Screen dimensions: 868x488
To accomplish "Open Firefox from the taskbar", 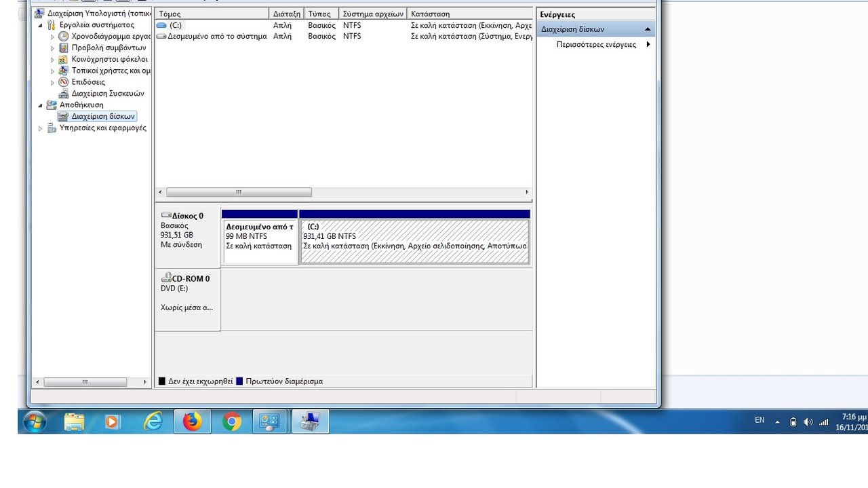I will [x=193, y=422].
